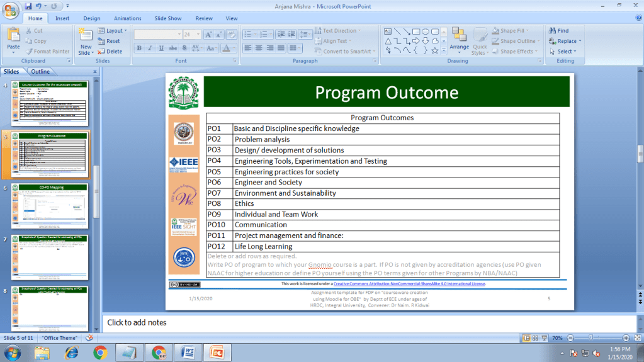Increase font size with Grow Font
This screenshot has width=644, height=362.
(208, 35)
